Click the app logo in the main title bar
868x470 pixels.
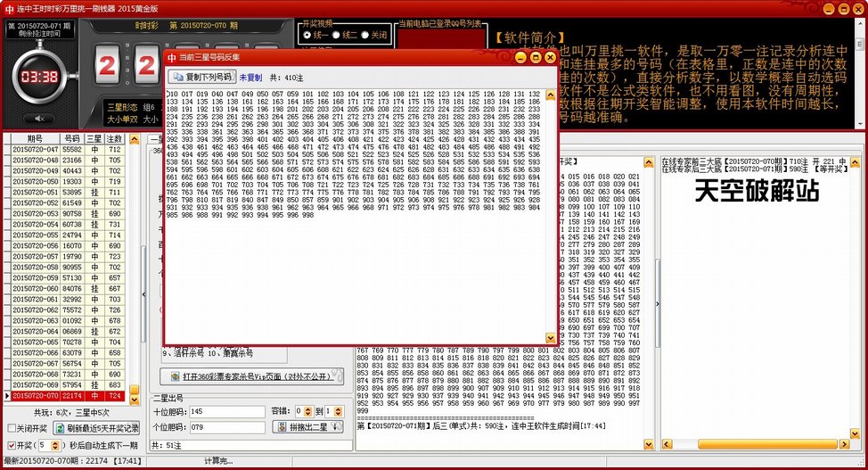10,8
